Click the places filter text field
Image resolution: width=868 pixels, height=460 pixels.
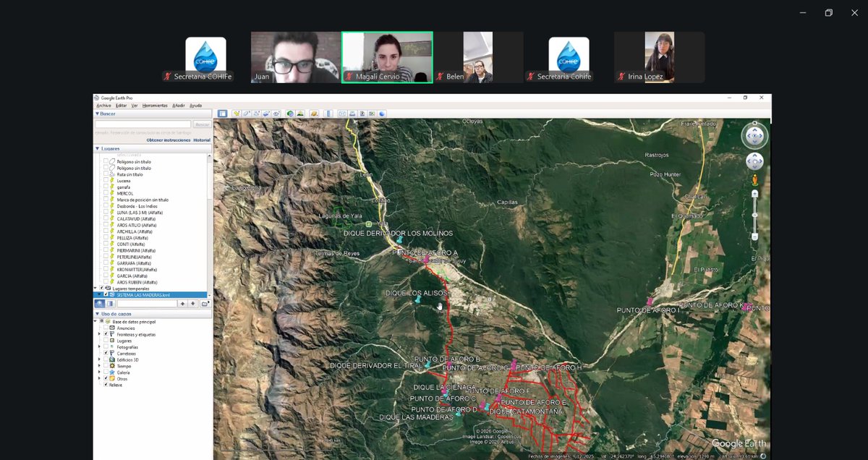tap(147, 304)
